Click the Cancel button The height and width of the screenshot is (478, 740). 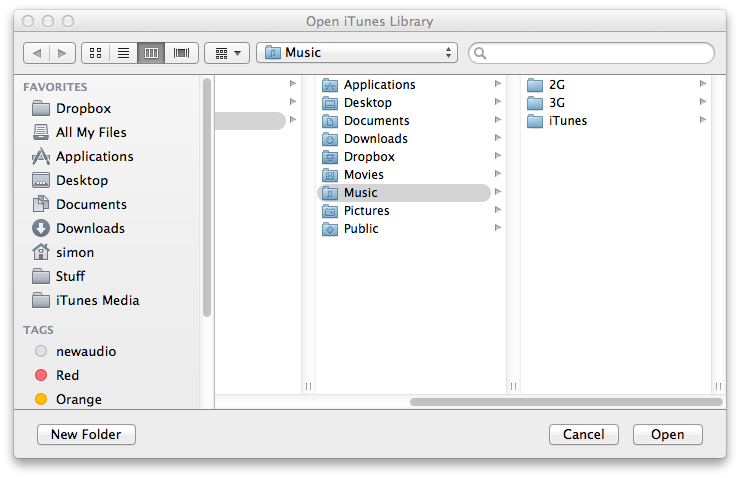tap(584, 434)
